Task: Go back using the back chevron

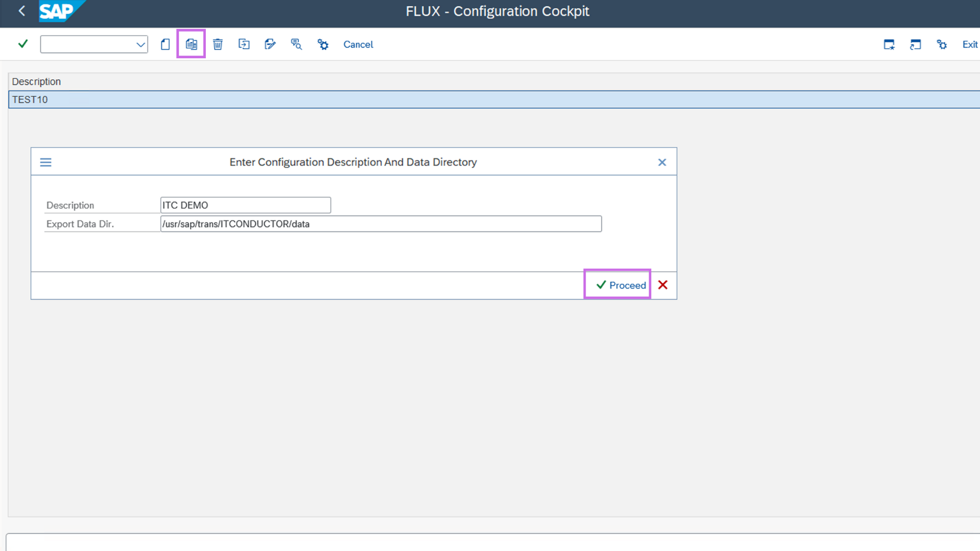Action: coord(21,10)
